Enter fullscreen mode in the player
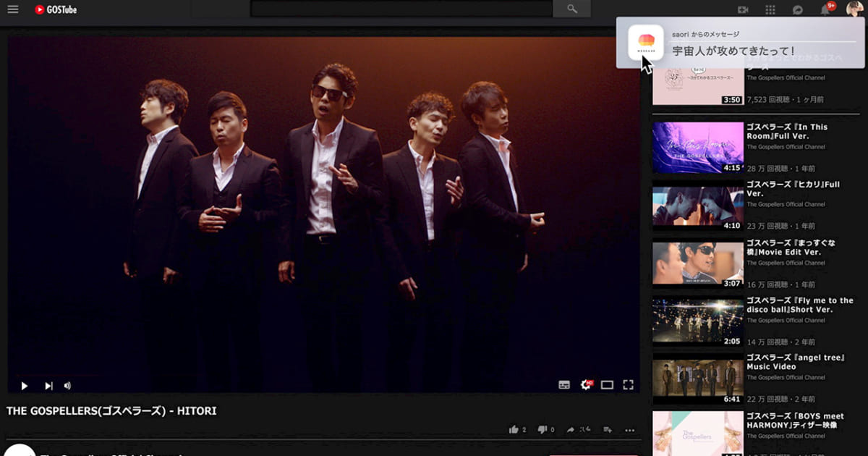 [x=629, y=385]
